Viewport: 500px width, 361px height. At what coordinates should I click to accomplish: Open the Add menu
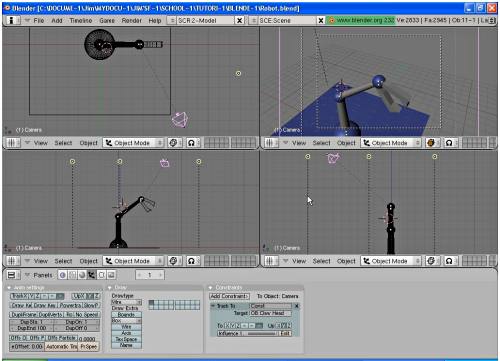tap(57, 21)
